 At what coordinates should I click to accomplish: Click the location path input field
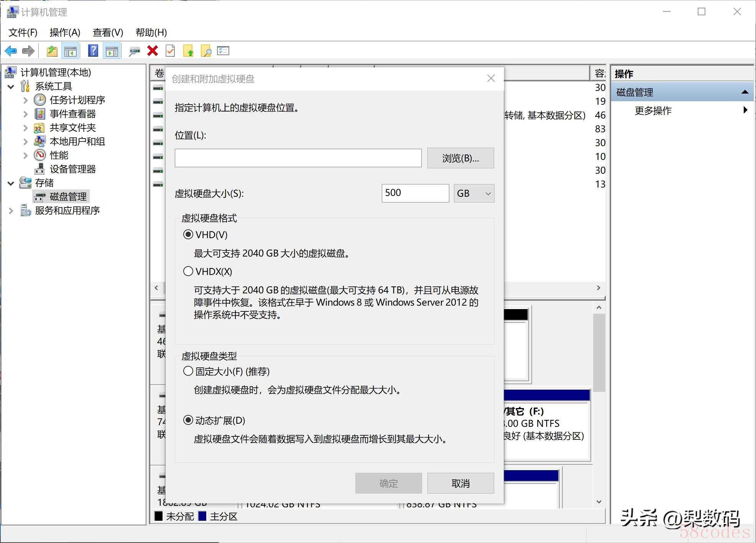coord(298,158)
